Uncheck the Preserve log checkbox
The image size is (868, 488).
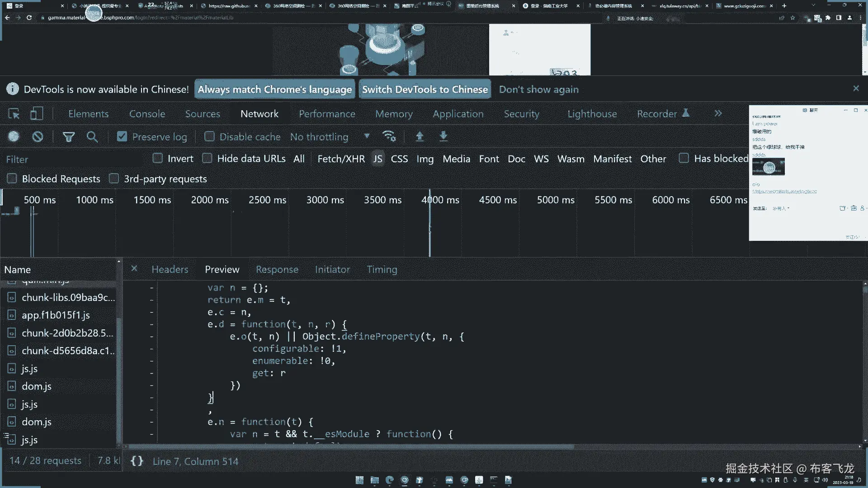pyautogui.click(x=122, y=136)
